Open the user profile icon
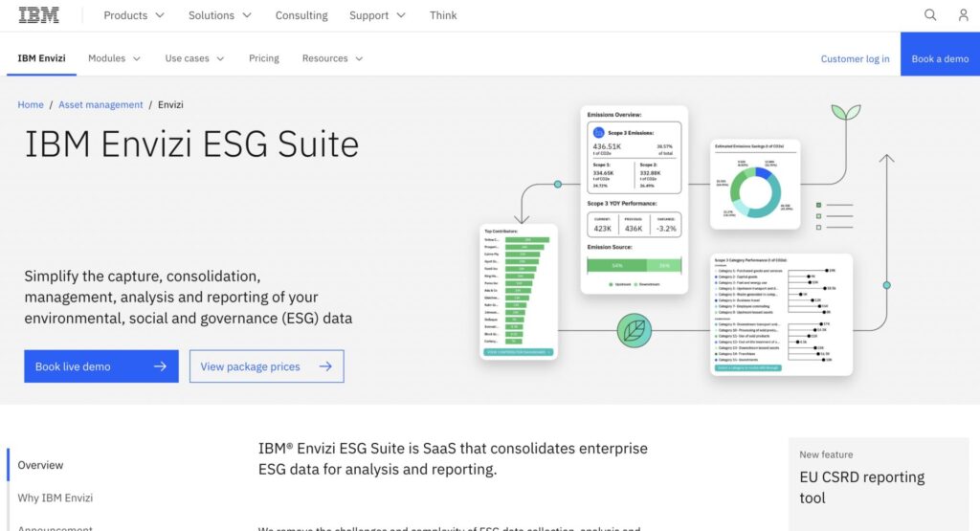 963,15
